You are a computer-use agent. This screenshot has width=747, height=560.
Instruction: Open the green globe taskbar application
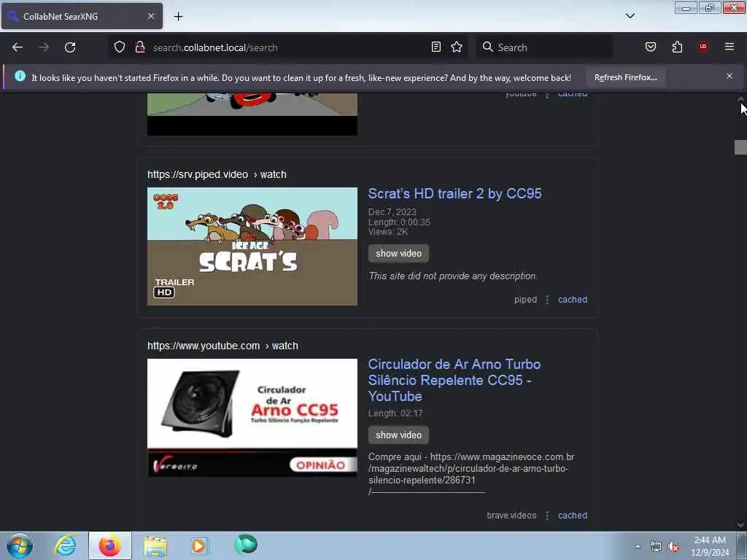246,545
